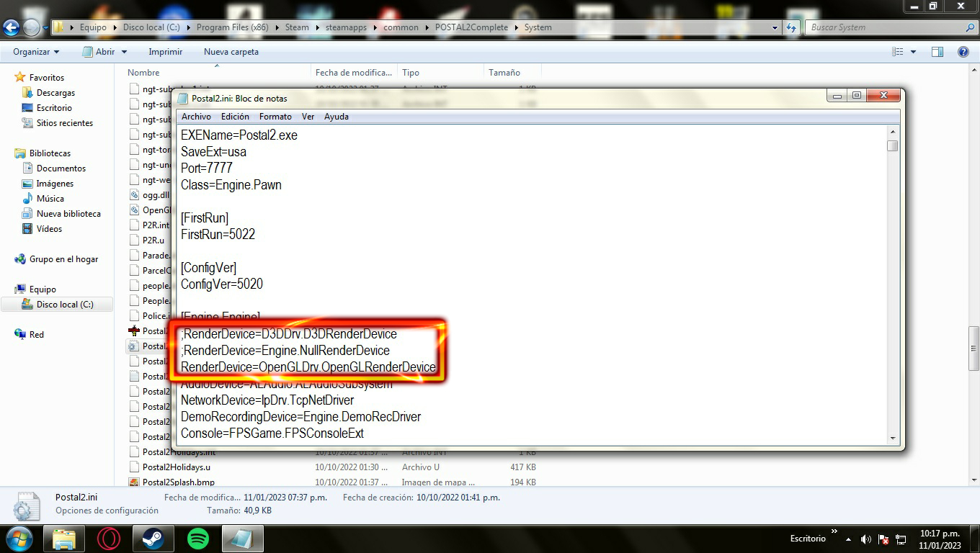Expand the Escritorio toolbar chevron in the taskbar
This screenshot has height=553, width=980.
click(x=834, y=532)
